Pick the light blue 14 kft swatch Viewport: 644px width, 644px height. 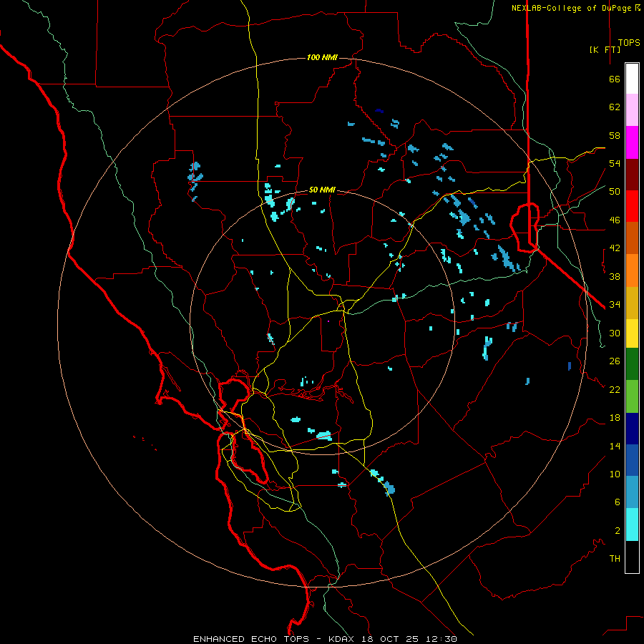coord(632,492)
